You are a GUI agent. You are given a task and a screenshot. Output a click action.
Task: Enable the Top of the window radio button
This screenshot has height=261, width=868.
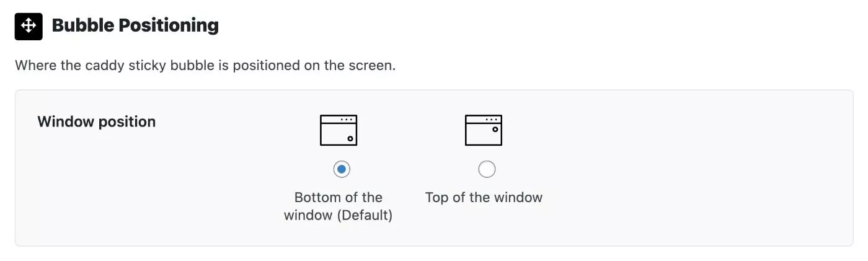pos(487,169)
